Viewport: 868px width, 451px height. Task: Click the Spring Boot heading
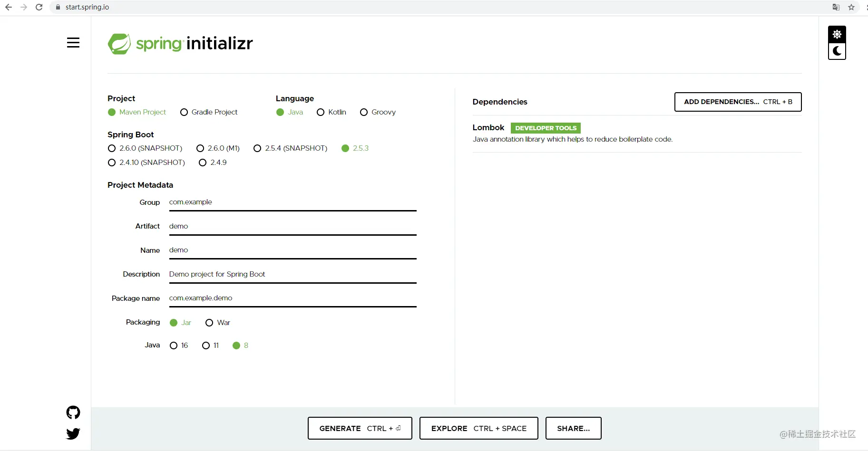[x=131, y=134]
